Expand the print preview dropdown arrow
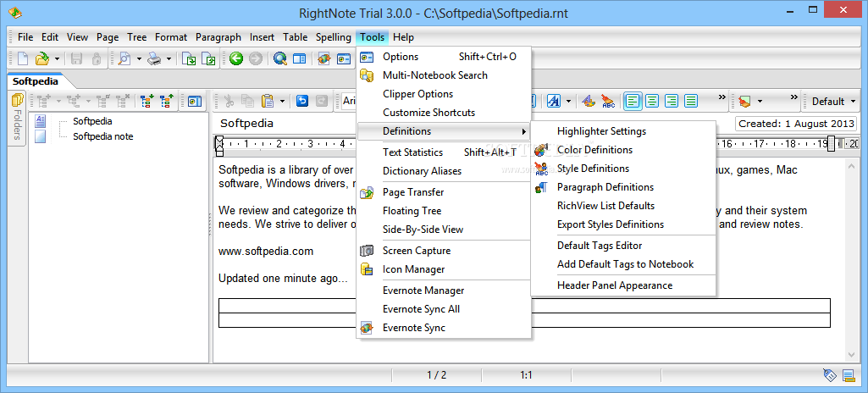 click(139, 58)
